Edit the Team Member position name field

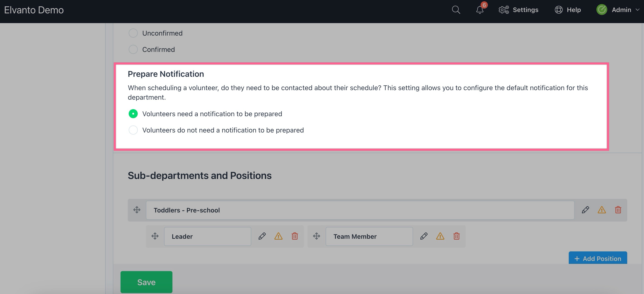pyautogui.click(x=369, y=236)
